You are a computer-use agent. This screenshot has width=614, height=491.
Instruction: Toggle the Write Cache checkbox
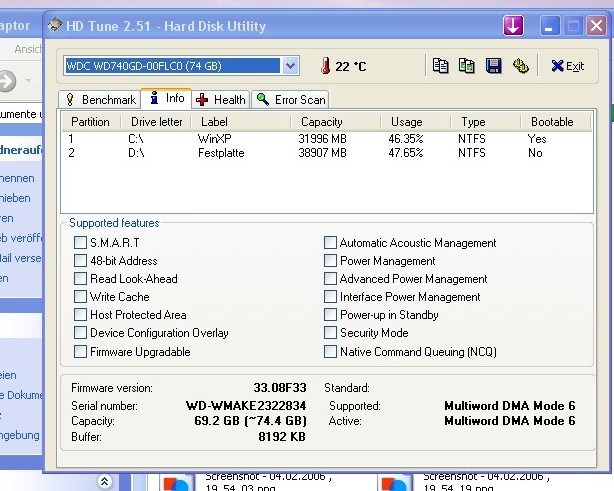click(x=80, y=296)
